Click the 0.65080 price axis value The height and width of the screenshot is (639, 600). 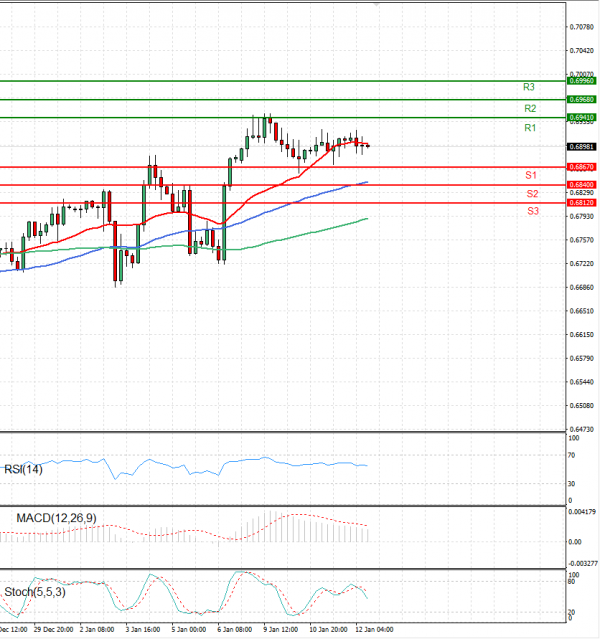[582, 405]
